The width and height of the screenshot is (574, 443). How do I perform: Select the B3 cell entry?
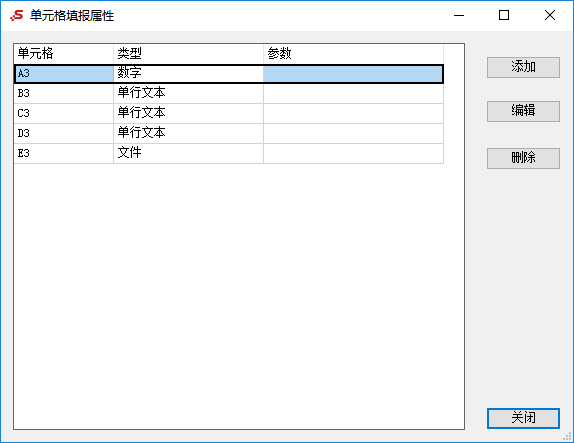point(64,94)
